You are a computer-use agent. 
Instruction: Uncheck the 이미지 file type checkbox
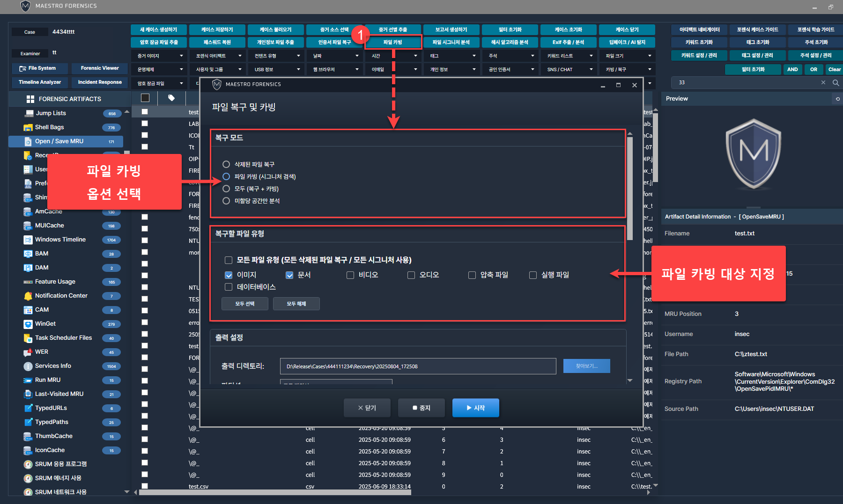(x=229, y=275)
